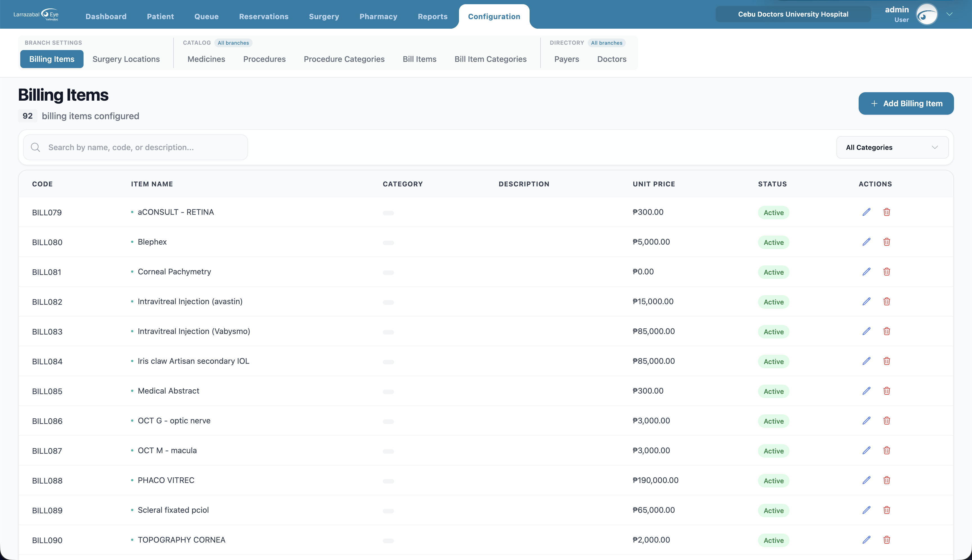Viewport: 972px width, 560px height.
Task: Open Bill Item Categories catalog
Action: pos(490,59)
